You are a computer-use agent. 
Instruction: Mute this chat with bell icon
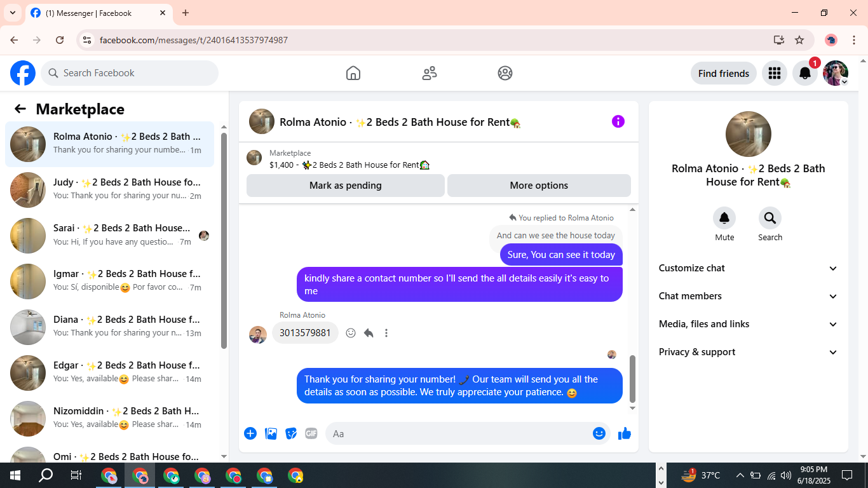point(724,218)
